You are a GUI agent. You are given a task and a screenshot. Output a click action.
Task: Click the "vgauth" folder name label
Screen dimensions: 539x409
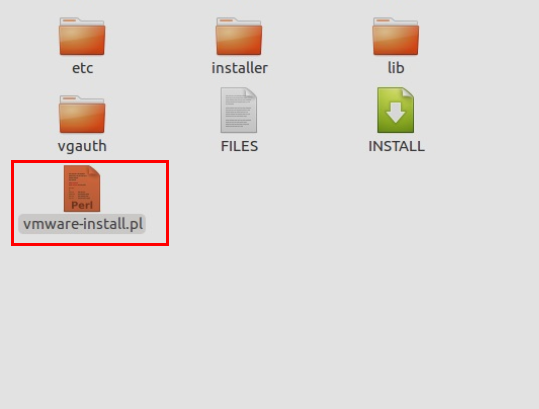coord(82,146)
